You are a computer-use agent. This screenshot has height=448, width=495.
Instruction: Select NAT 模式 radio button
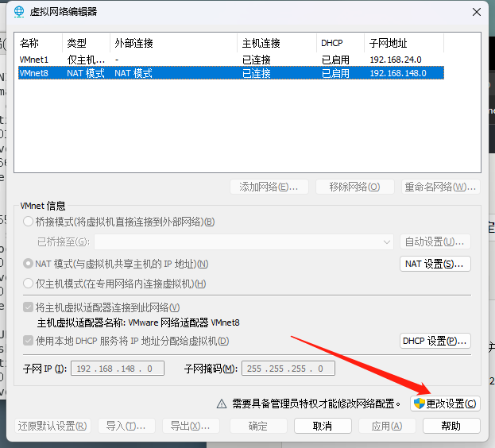(28, 264)
